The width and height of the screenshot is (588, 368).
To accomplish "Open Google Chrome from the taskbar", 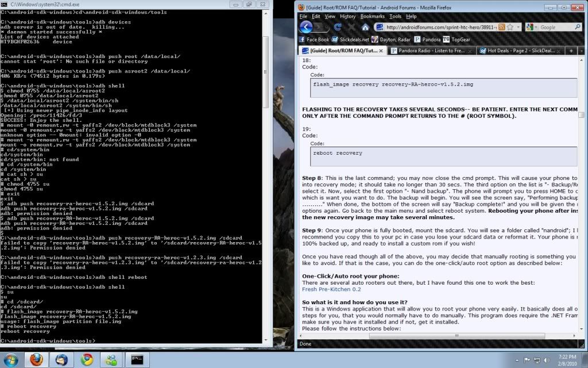I will tap(87, 359).
